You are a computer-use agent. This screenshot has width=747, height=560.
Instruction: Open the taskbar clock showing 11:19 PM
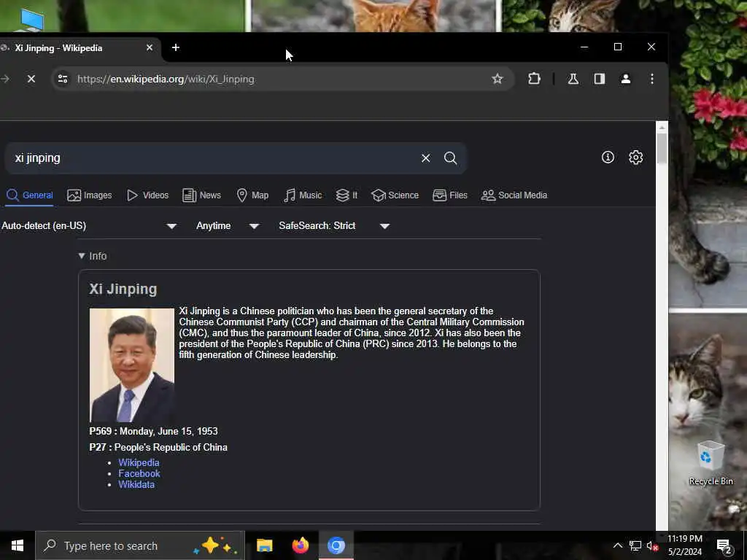tap(684, 545)
